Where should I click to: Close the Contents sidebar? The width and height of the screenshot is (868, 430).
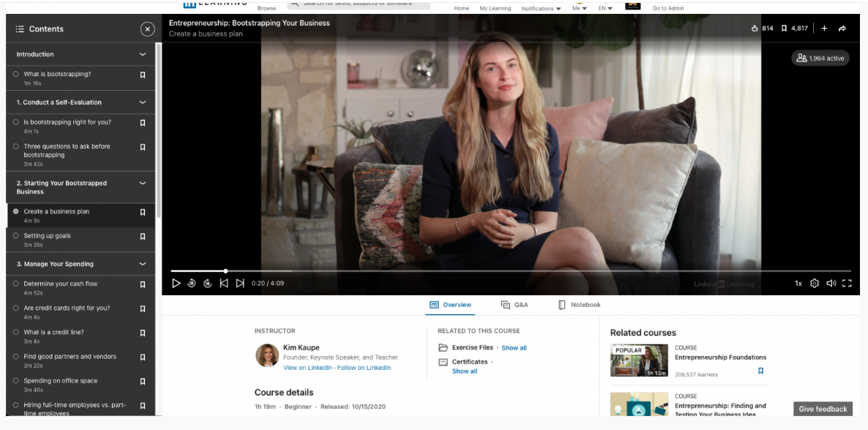(147, 29)
